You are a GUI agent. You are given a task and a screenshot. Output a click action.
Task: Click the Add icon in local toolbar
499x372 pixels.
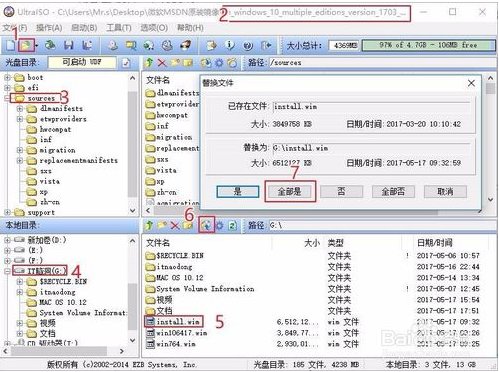pos(206,225)
